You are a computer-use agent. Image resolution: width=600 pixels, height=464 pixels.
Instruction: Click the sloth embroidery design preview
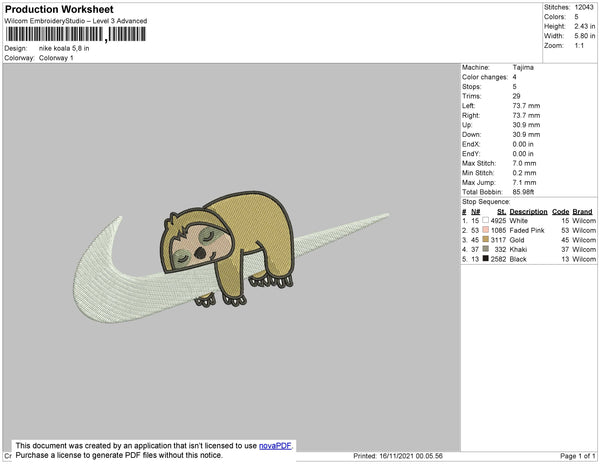pyautogui.click(x=231, y=258)
